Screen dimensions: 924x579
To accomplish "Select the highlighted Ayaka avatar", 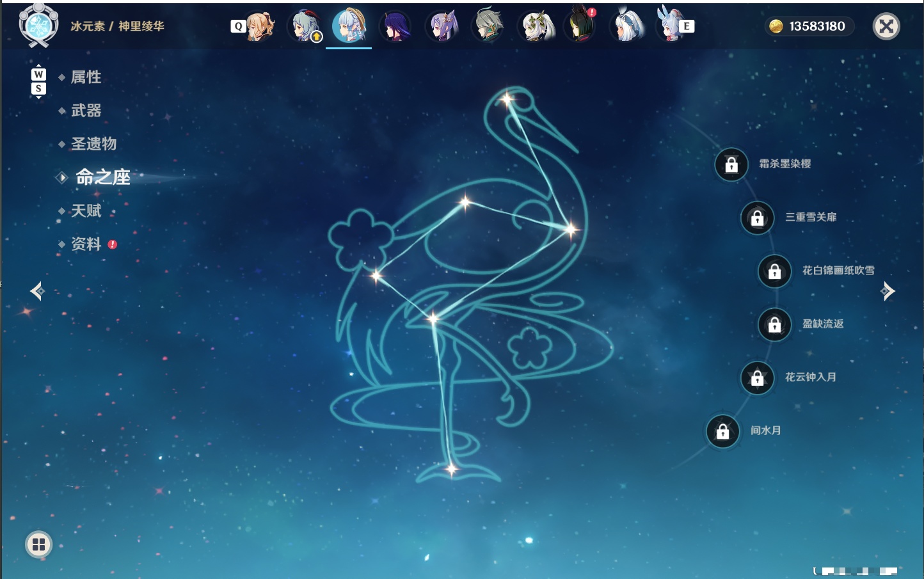I will [349, 26].
